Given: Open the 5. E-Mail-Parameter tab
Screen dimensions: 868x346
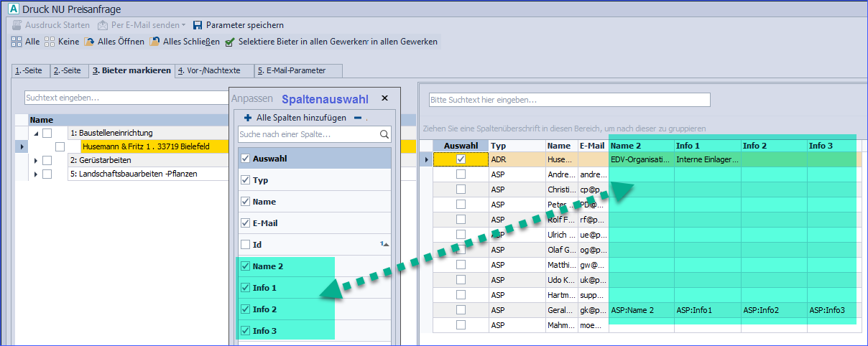Looking at the screenshot, I should coord(296,70).
